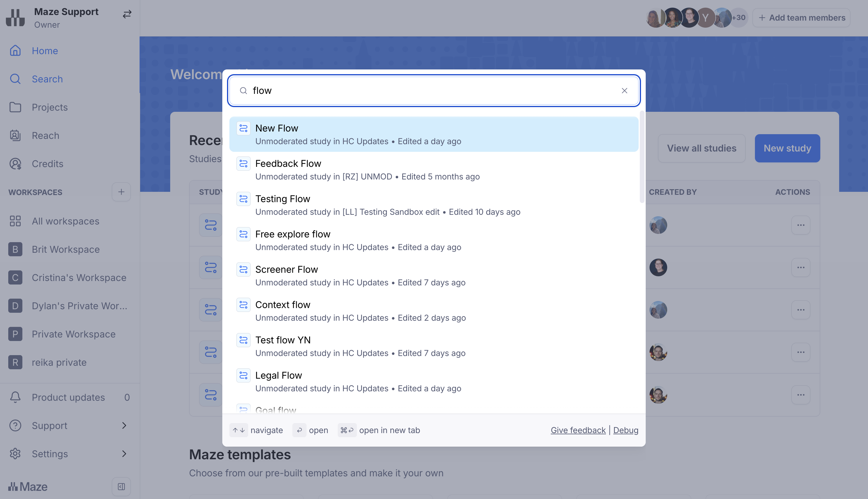Click the Give feedback link

point(578,430)
